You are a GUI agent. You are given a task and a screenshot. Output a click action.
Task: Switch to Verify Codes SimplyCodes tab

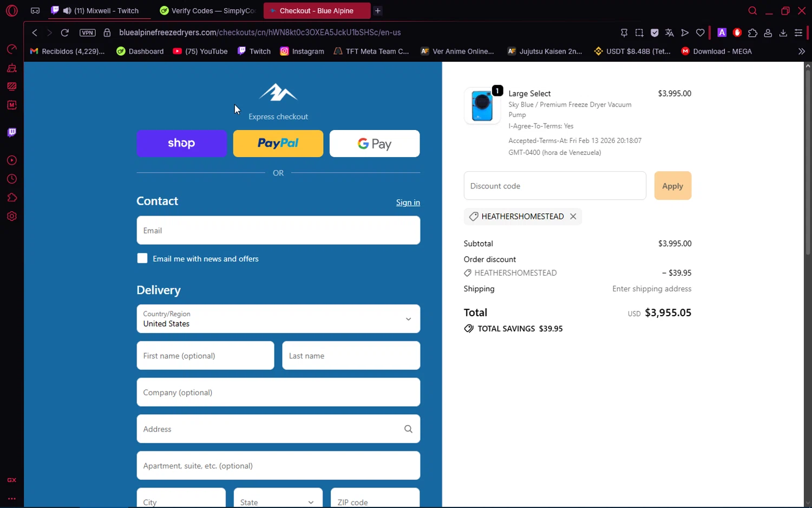tap(208, 11)
